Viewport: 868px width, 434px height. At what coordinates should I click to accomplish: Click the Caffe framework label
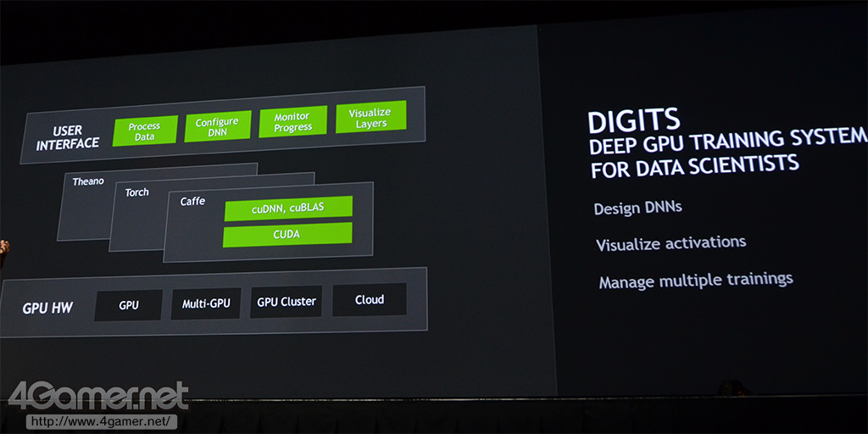[x=192, y=201]
